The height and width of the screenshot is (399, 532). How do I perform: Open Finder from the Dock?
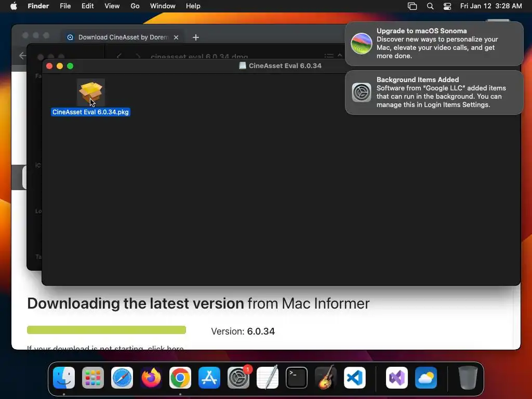pyautogui.click(x=64, y=378)
